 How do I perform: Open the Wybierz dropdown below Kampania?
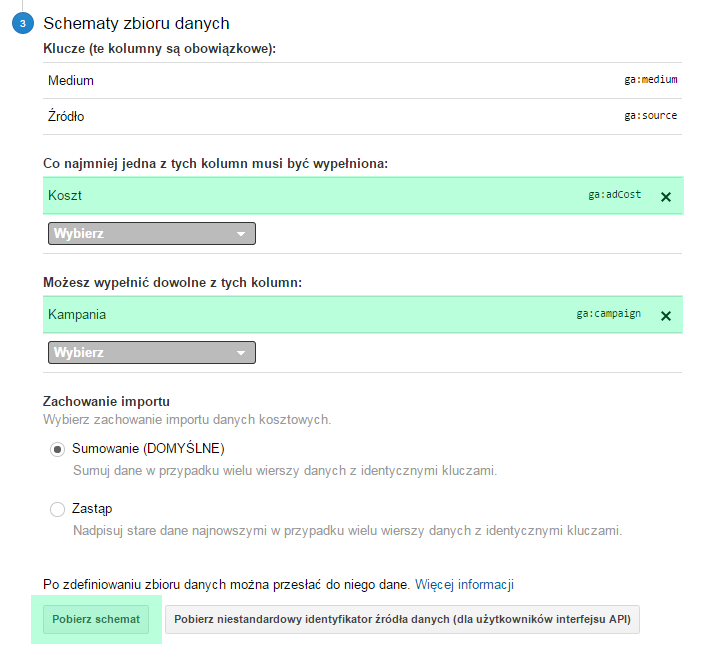(x=152, y=352)
